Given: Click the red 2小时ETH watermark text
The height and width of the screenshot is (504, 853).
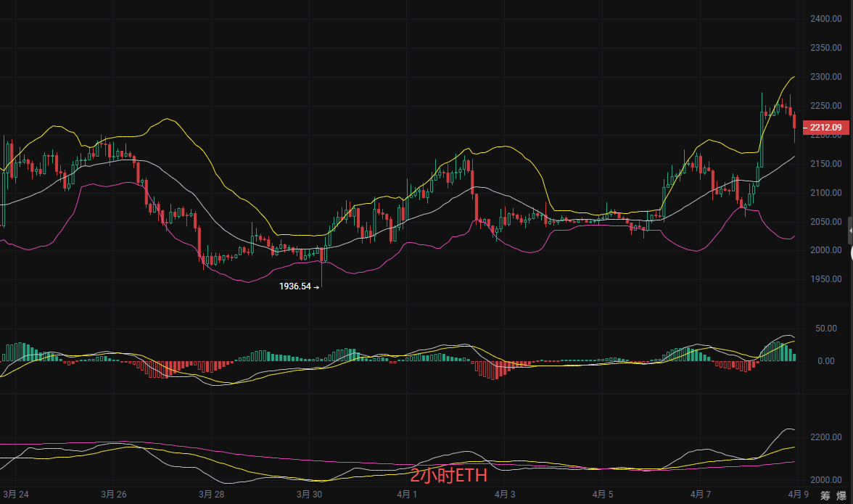Looking at the screenshot, I should point(448,476).
